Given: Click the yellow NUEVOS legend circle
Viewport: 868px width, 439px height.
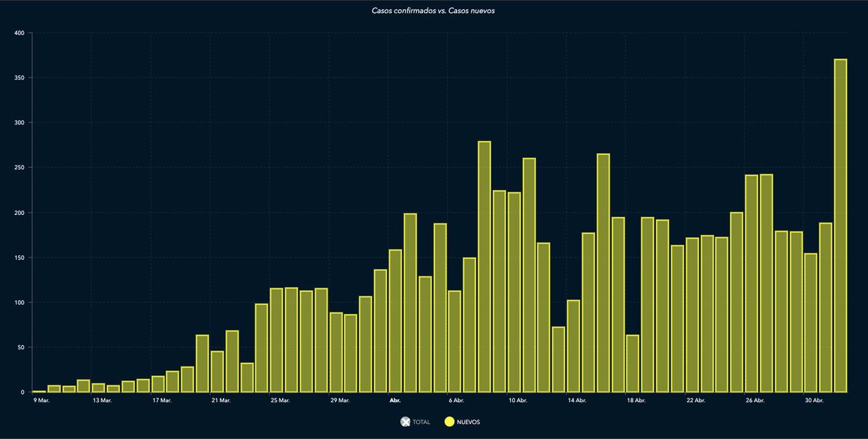Looking at the screenshot, I should point(449,422).
